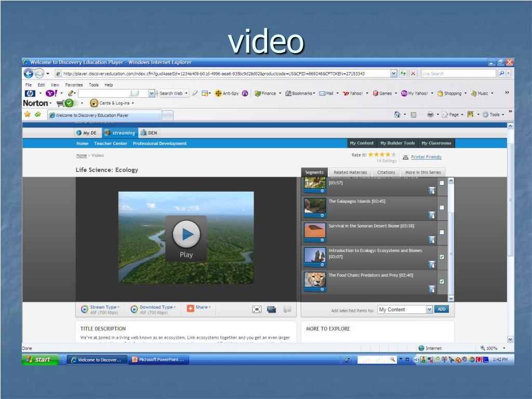Click the zoom level 100% control
532x399 pixels.
pos(493,348)
